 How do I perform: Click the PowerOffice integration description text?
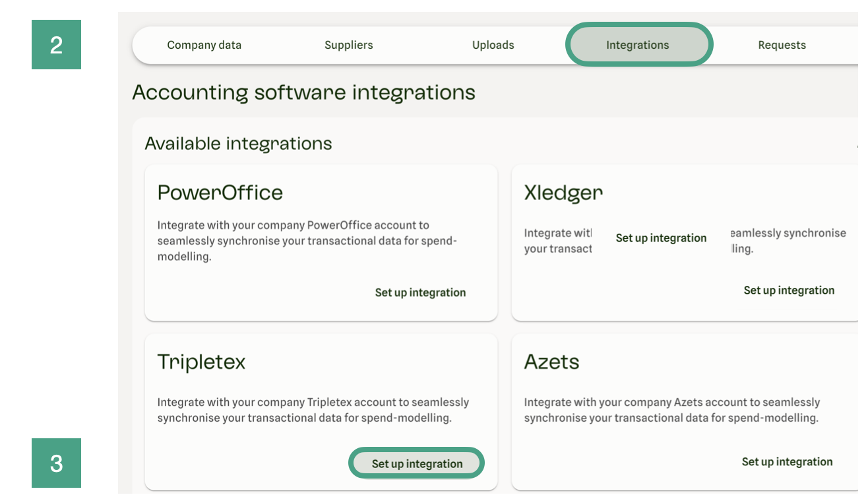307,241
